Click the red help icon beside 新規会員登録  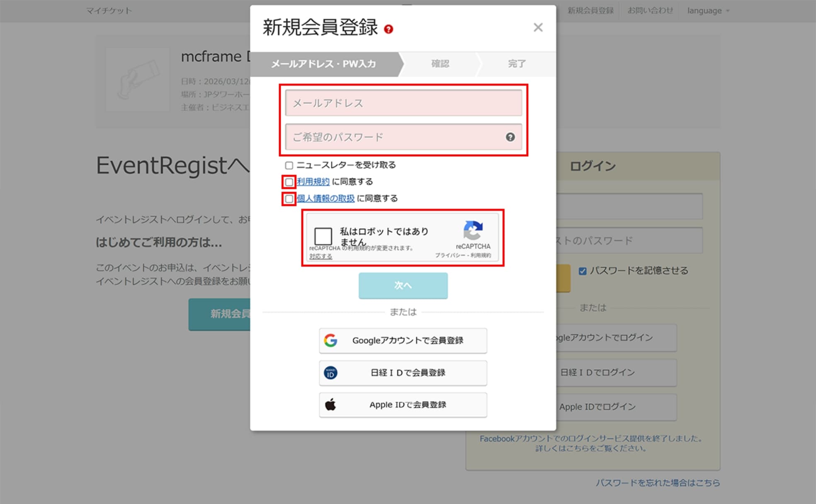point(388,29)
